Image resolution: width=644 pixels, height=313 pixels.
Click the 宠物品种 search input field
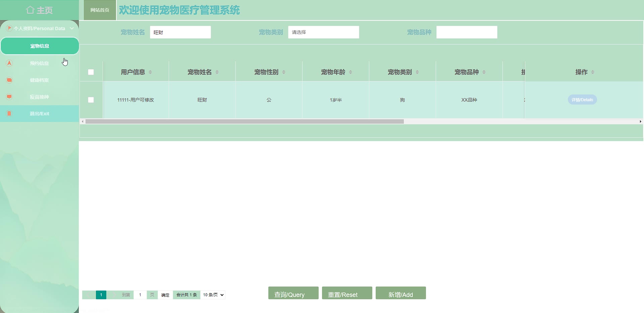pyautogui.click(x=467, y=32)
